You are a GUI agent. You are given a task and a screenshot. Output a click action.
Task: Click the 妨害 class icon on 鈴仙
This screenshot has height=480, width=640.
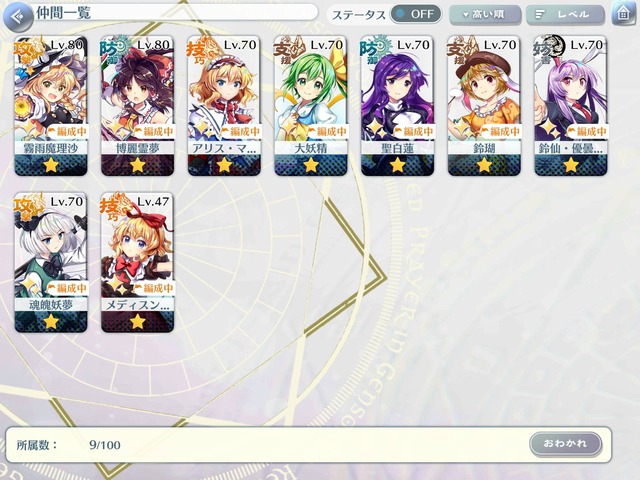click(x=549, y=50)
